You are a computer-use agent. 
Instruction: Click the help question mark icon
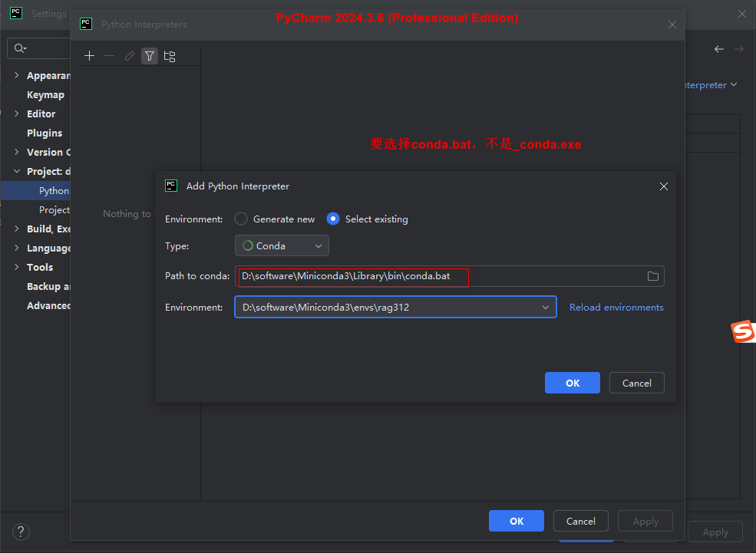click(21, 532)
